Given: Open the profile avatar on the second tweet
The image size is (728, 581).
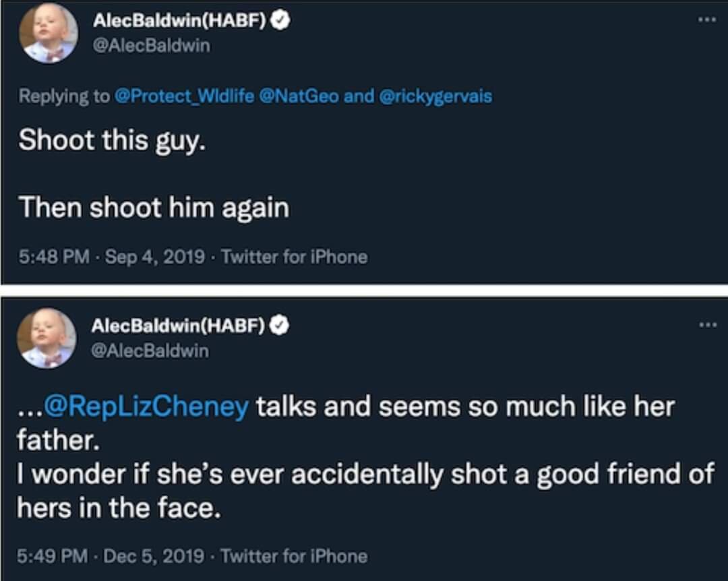Looking at the screenshot, I should click(x=47, y=338).
